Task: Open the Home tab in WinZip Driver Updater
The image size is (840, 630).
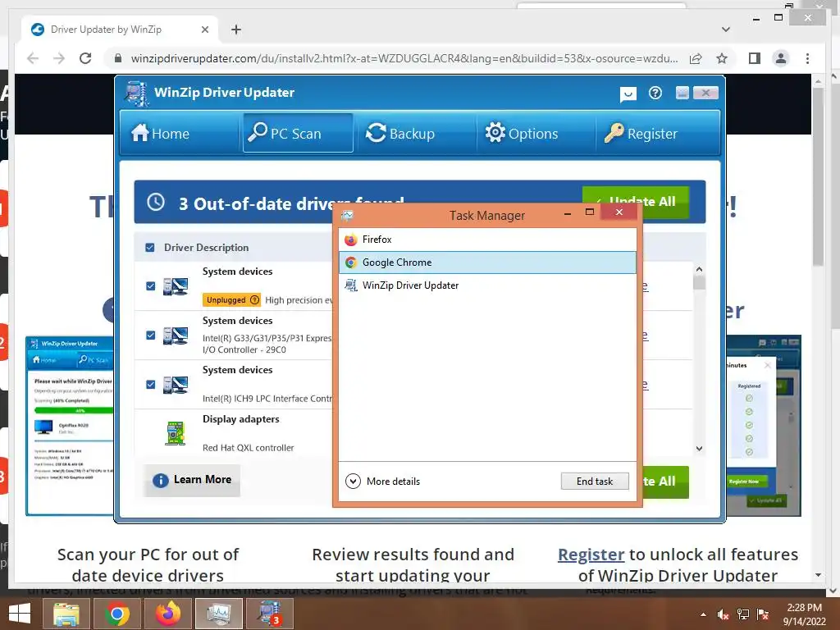Action: 161,133
